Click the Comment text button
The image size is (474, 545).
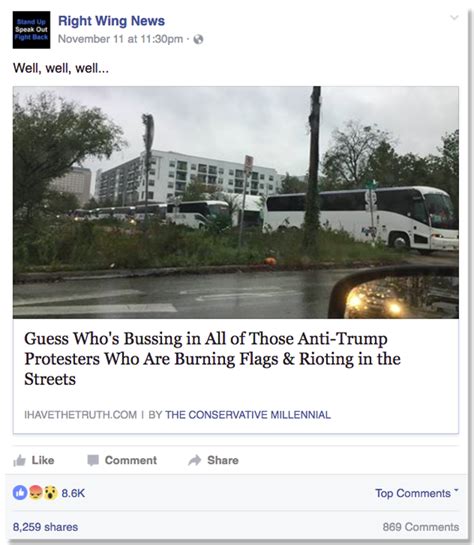(131, 460)
